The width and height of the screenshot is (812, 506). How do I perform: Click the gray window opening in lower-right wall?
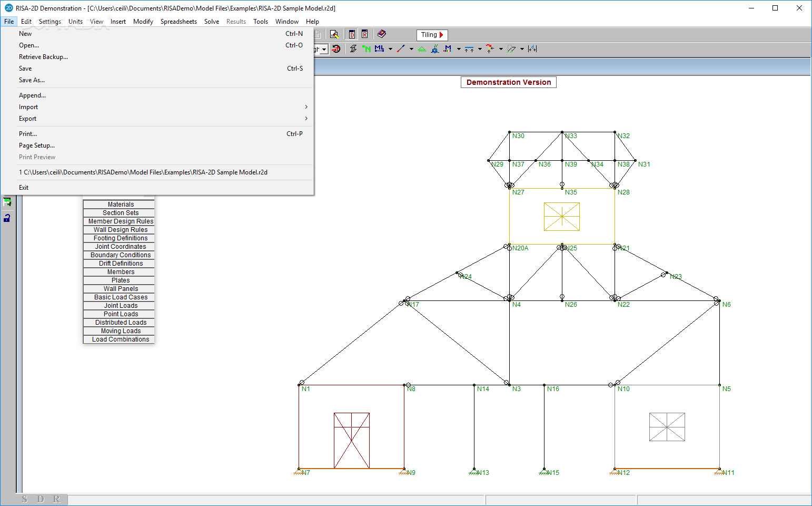coord(667,427)
